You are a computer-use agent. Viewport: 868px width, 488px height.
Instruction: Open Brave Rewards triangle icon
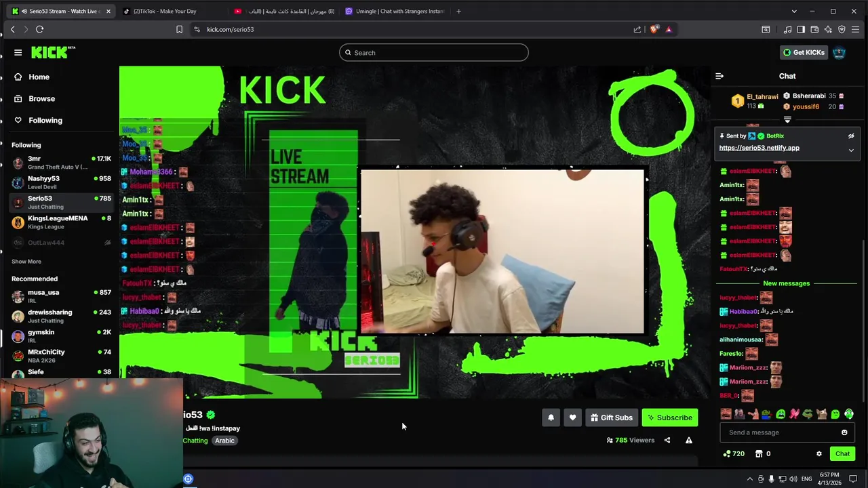668,29
